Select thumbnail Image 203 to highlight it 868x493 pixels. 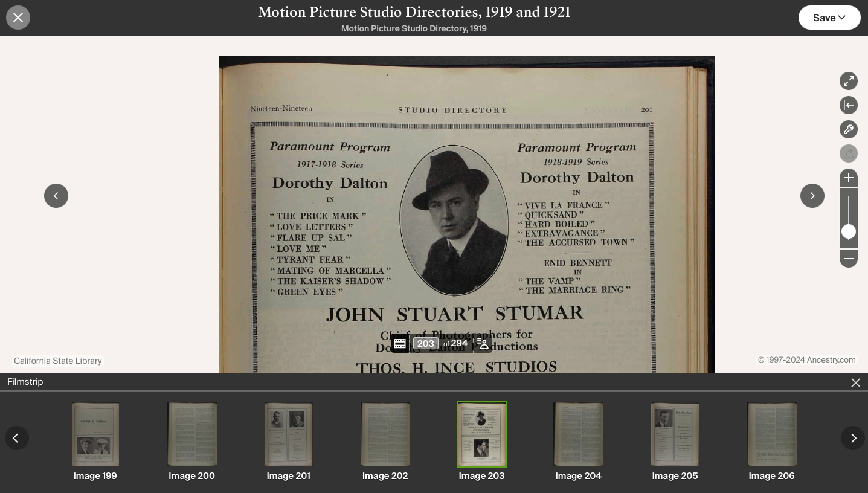tap(481, 434)
